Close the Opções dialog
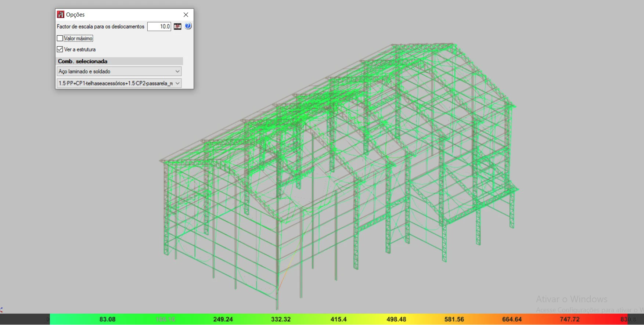The image size is (644, 325). tap(186, 15)
